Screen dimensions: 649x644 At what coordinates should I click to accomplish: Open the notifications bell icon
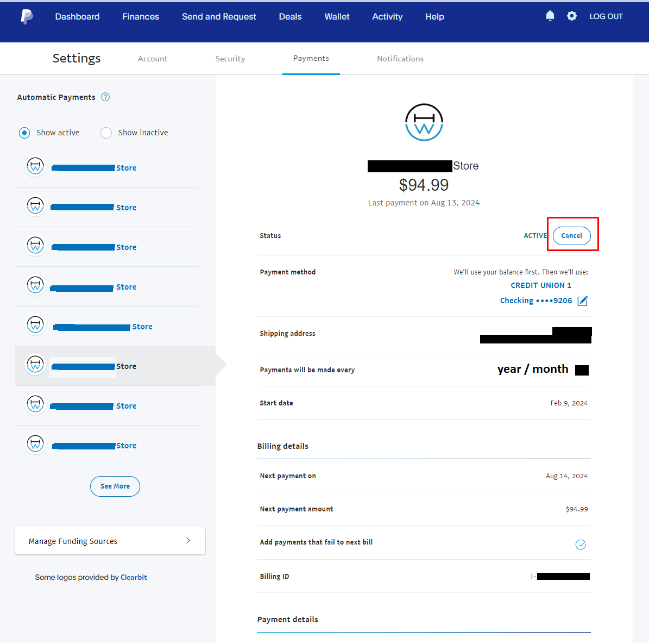pos(550,16)
